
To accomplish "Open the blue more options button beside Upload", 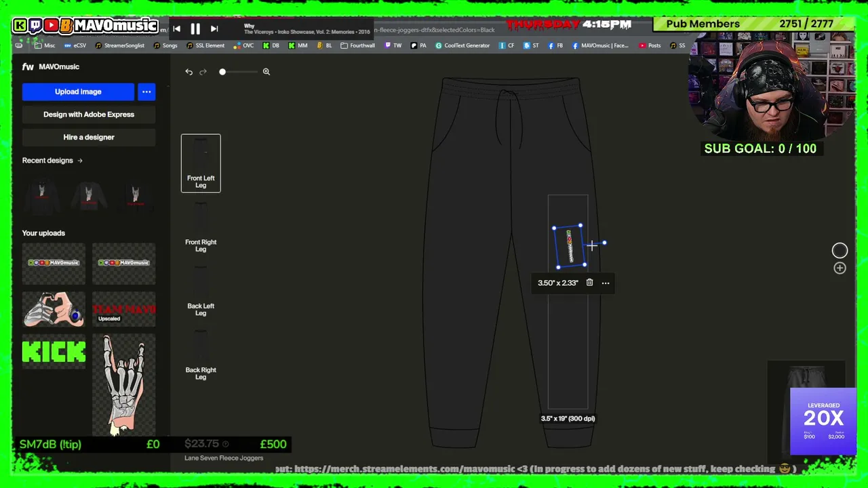I will pyautogui.click(x=146, y=91).
